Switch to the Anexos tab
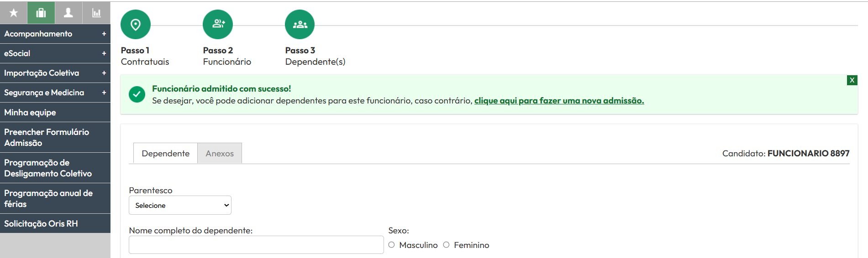 pos(220,153)
